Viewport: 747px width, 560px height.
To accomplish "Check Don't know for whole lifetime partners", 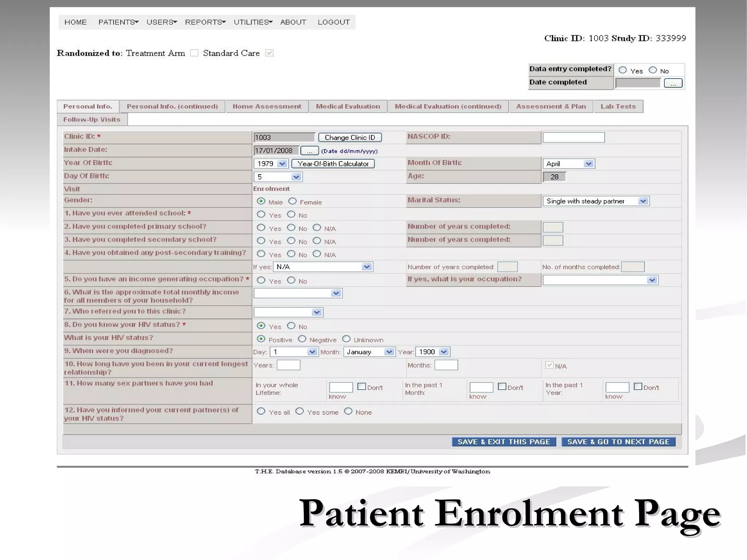I will coord(361,386).
